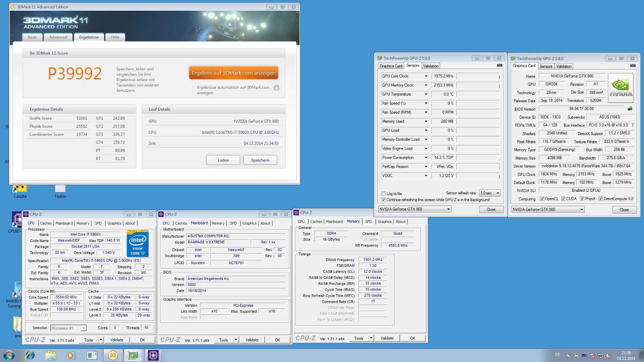Click the Bus Interface question mark icon
This screenshot has width=644, height=362.
point(632,125)
